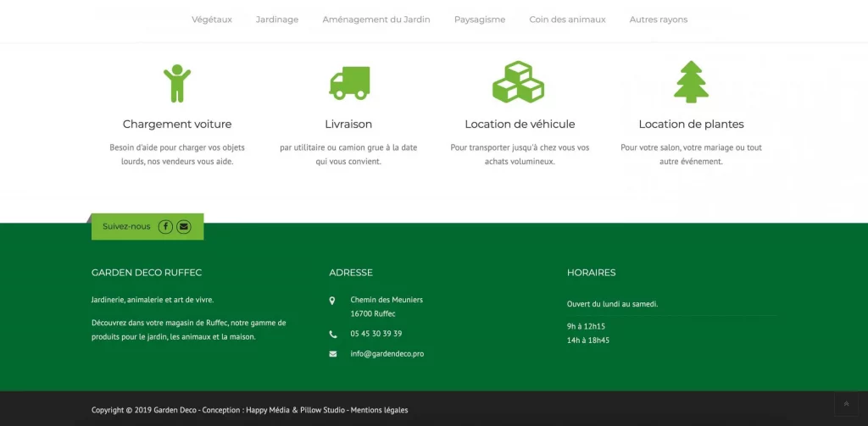This screenshot has width=868, height=426.
Task: Expand the Autres rayons menu
Action: tap(659, 19)
